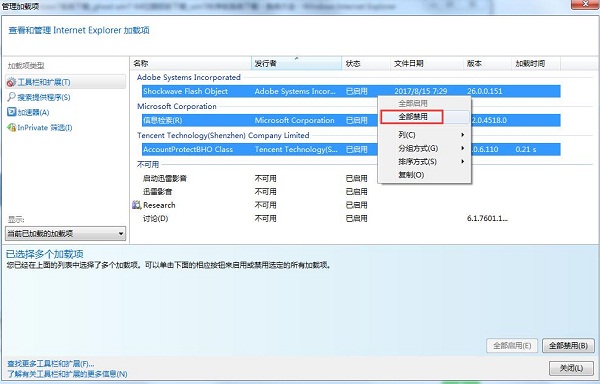This screenshot has height=384, width=600.
Task: Click the 全部禁用(B) button at the bottom
Action: 568,346
